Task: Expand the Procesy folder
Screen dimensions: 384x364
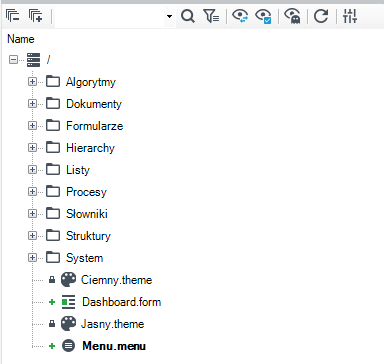Action: [32, 192]
